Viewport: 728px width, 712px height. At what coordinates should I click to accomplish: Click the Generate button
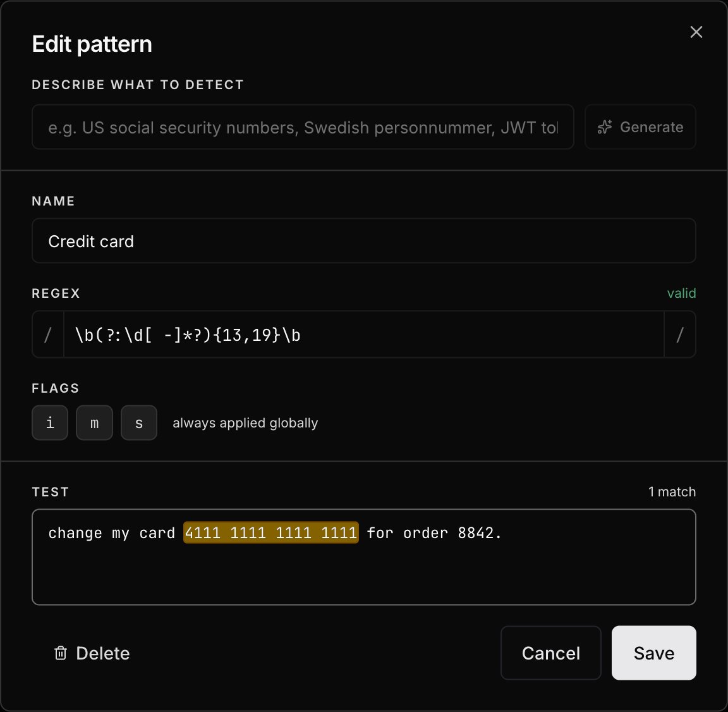click(640, 127)
